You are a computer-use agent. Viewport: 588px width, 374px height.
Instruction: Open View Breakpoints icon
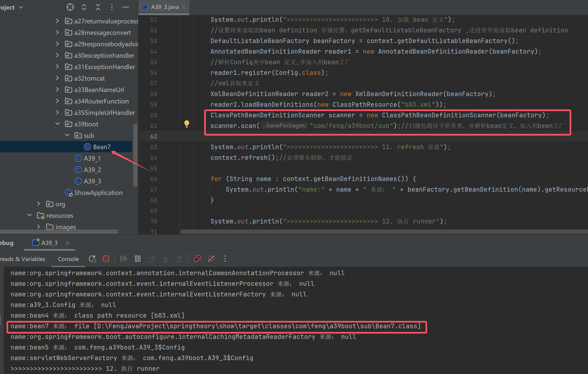(197, 259)
